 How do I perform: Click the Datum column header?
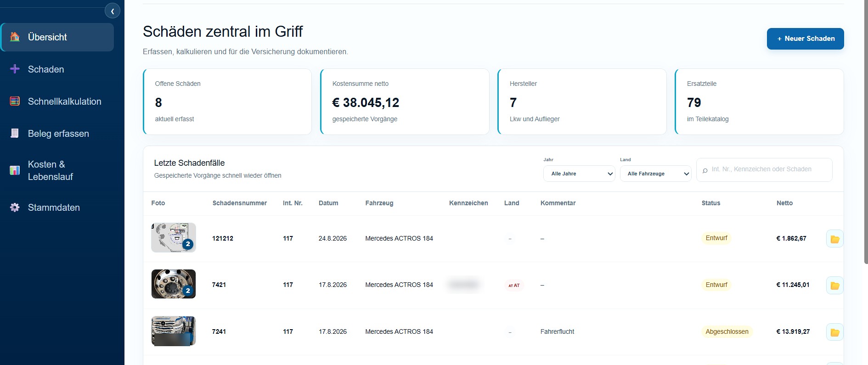pos(328,203)
